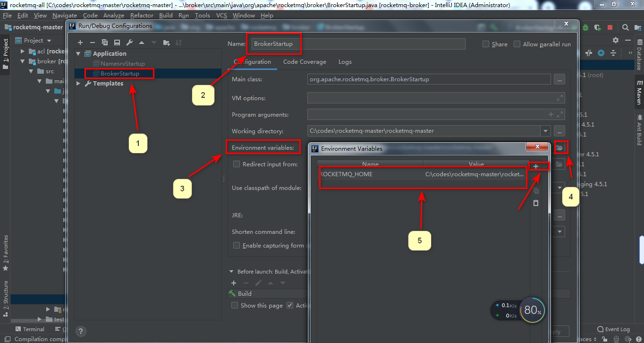644x343 pixels.
Task: Stop the running process
Action: click(610, 27)
